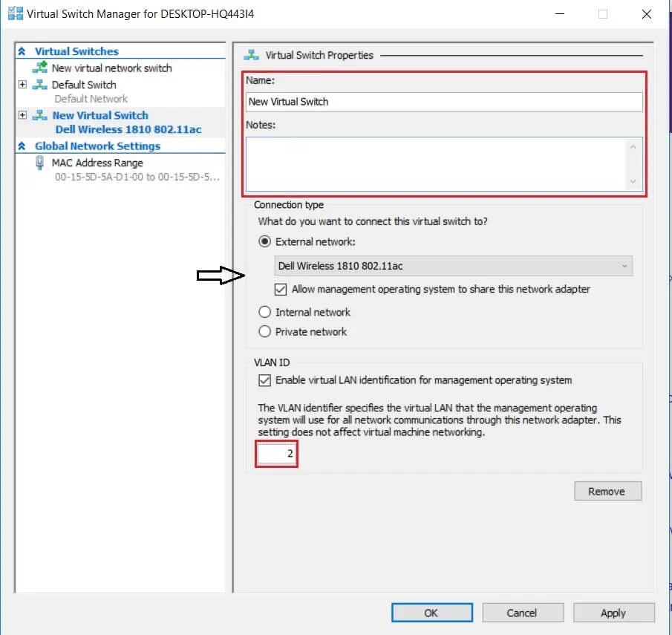Viewport: 672px width, 635px height.
Task: Expand the New Virtual Switch tree node
Action: point(22,116)
